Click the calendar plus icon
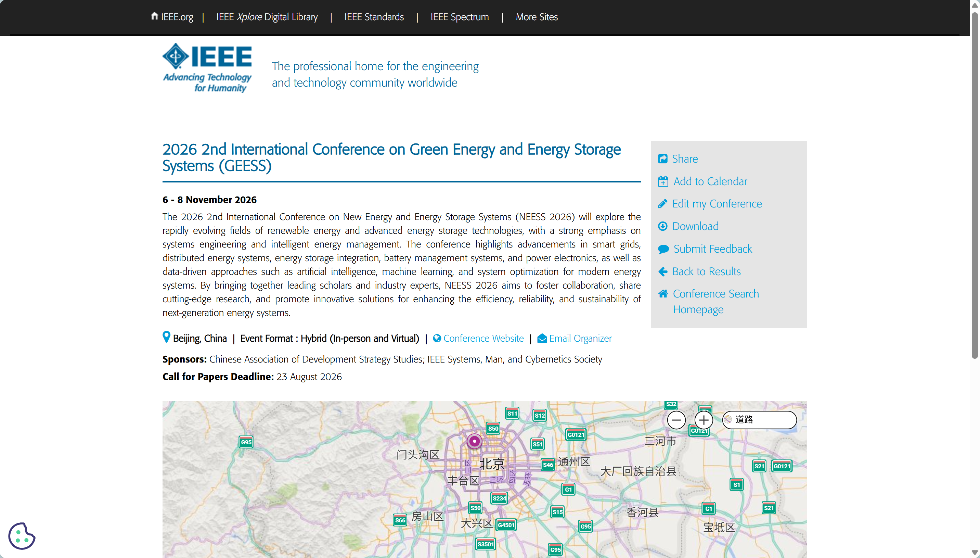 pyautogui.click(x=663, y=181)
